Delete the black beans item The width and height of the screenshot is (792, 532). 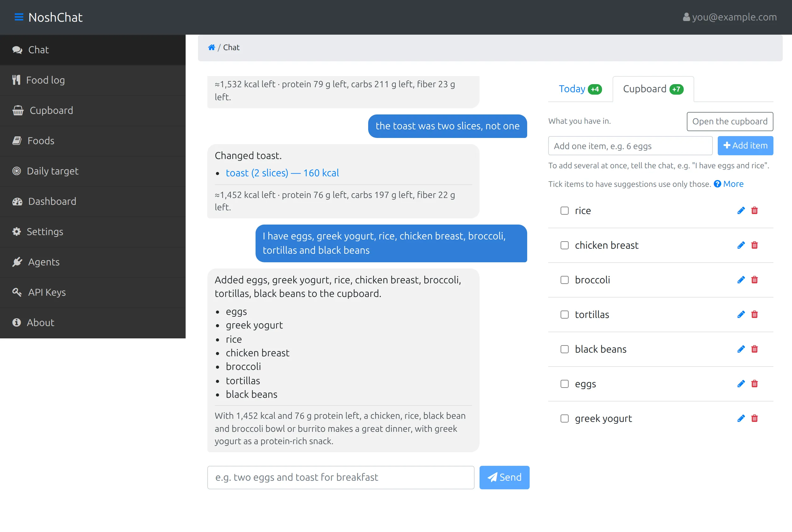click(755, 349)
